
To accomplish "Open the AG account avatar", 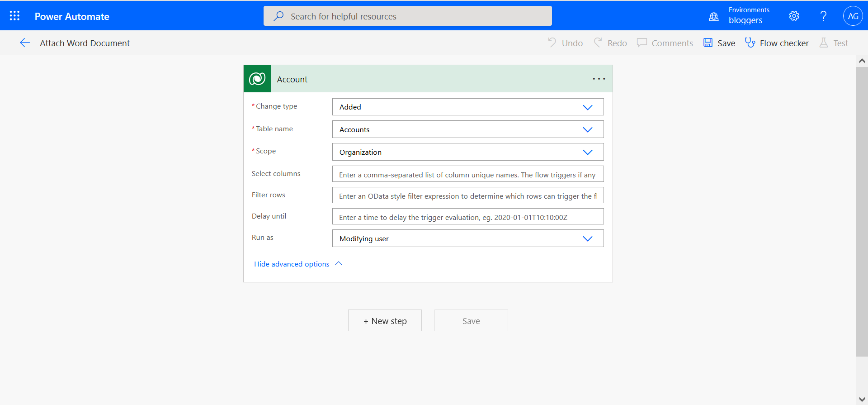I will (x=853, y=16).
